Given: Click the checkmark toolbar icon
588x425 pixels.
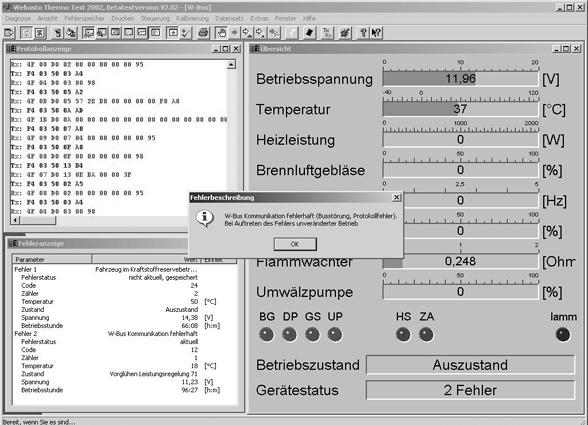Looking at the screenshot, I should 186,33.
